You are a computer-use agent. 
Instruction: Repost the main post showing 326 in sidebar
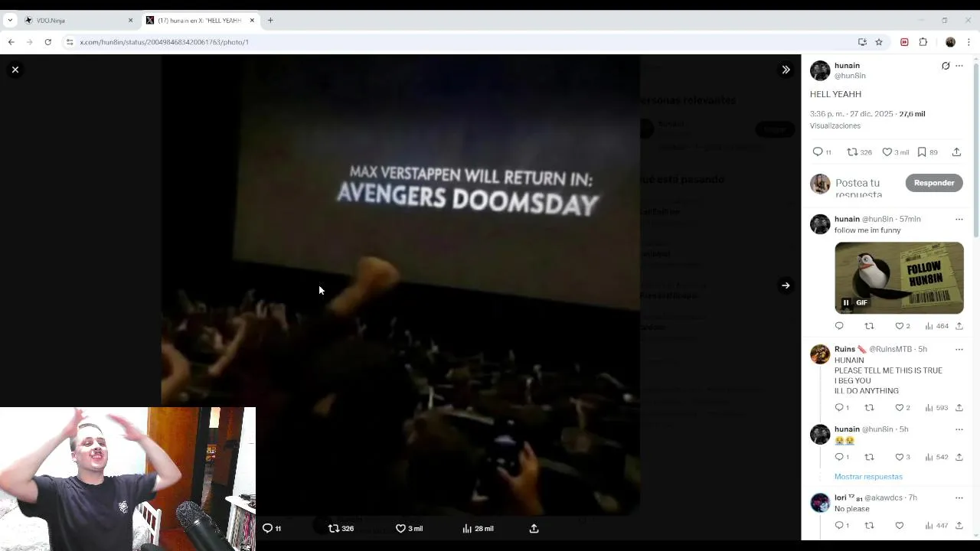point(859,152)
